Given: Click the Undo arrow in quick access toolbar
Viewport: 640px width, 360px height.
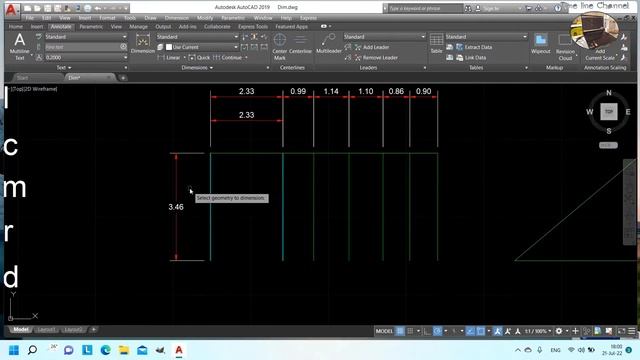Looking at the screenshot, I should (x=98, y=8).
